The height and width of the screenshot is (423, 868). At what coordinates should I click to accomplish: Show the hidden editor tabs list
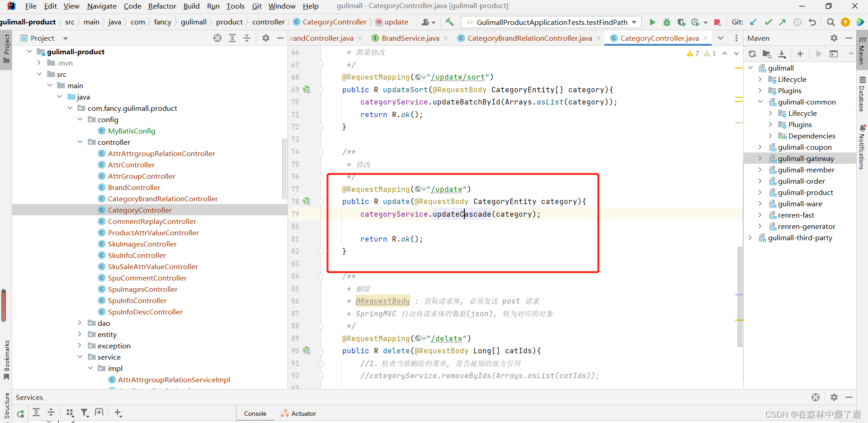click(x=721, y=38)
